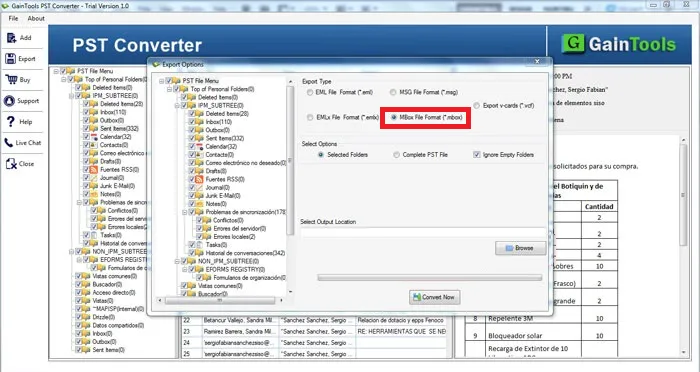The image size is (700, 372).
Task: Close the Export Options dialog
Action: pyautogui.click(x=538, y=62)
